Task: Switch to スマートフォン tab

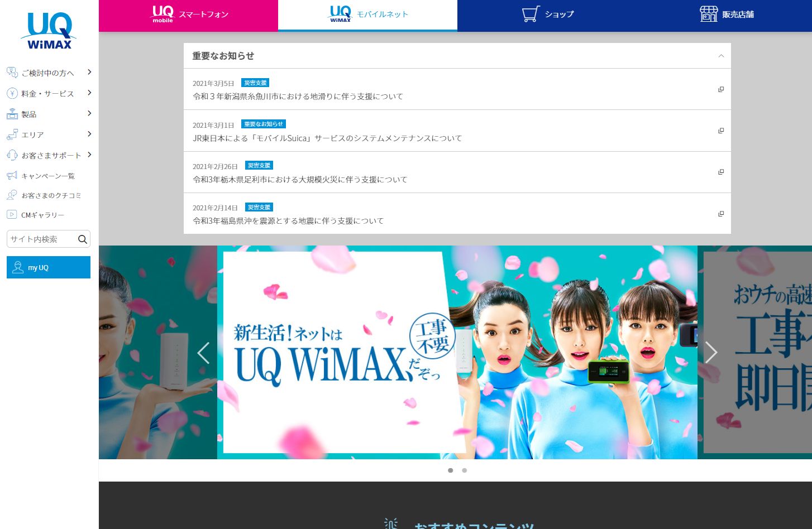Action: coord(188,16)
